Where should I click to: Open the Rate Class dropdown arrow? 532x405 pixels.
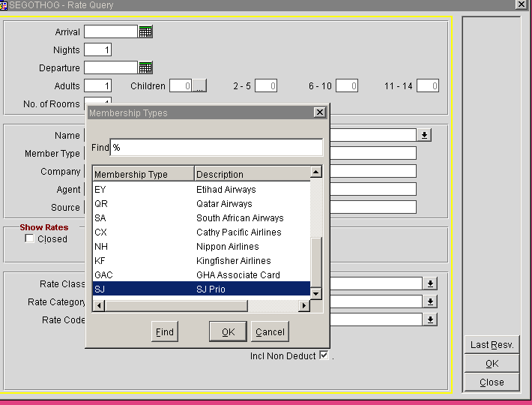[430, 283]
